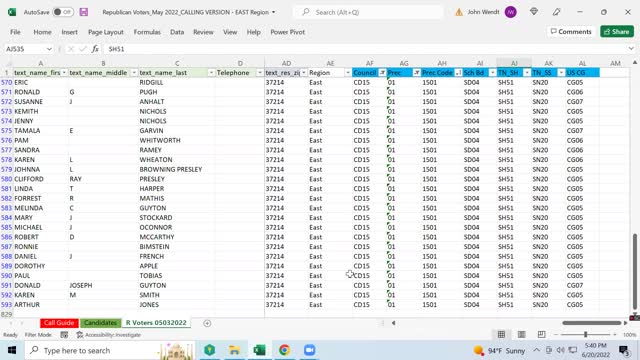The height and width of the screenshot is (360, 640).
Task: Click the formula bar showing SH51
Action: click(365, 49)
